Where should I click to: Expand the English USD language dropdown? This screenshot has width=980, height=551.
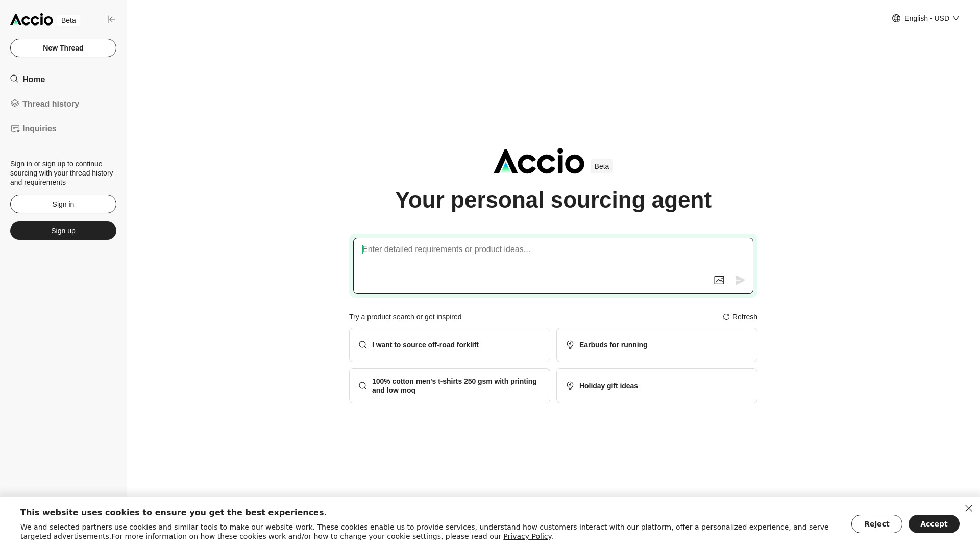[x=926, y=18]
